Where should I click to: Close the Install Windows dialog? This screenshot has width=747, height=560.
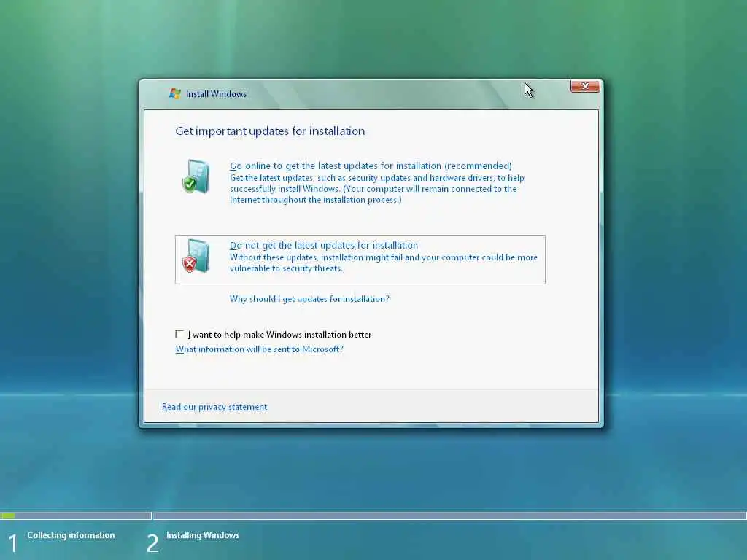click(585, 86)
